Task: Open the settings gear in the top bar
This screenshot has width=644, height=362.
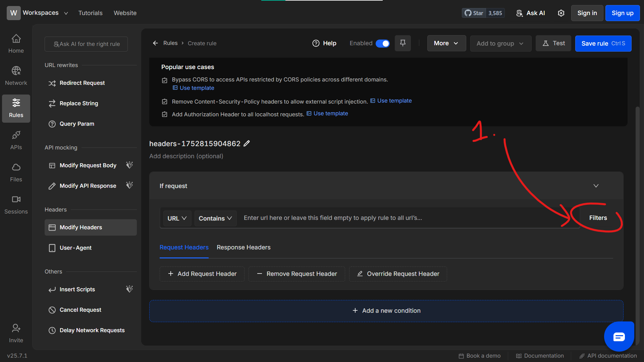Action: (561, 13)
